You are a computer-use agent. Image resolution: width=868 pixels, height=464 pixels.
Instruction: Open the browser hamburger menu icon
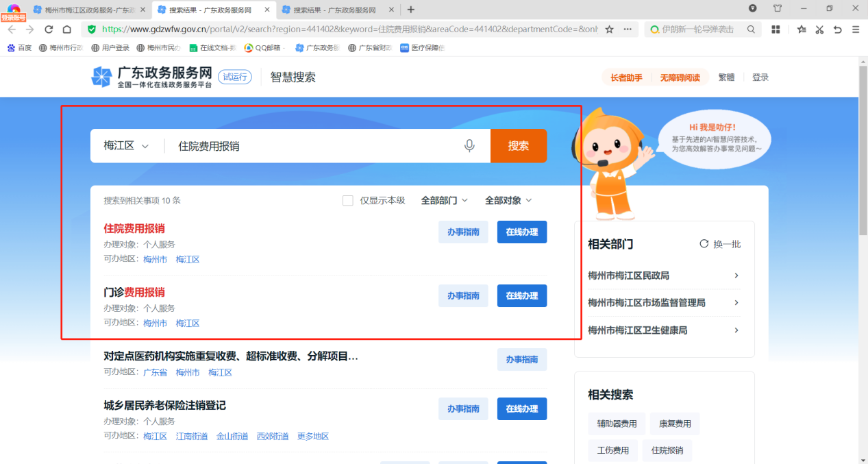(x=854, y=30)
